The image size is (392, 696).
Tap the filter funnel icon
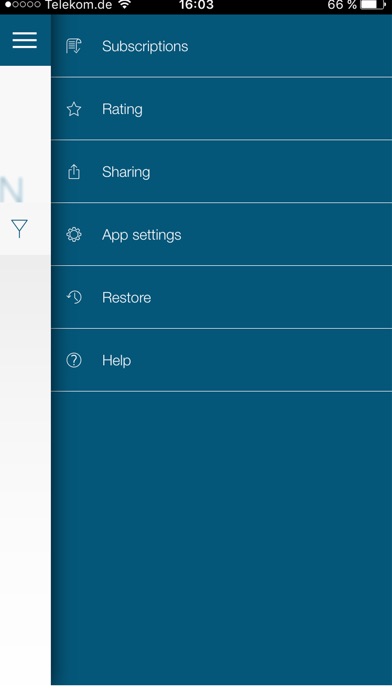tap(20, 229)
